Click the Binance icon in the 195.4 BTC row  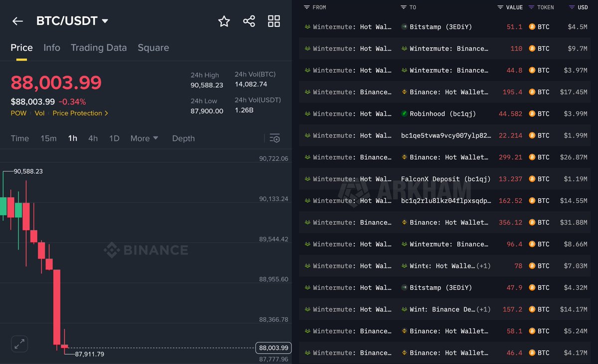(x=404, y=92)
